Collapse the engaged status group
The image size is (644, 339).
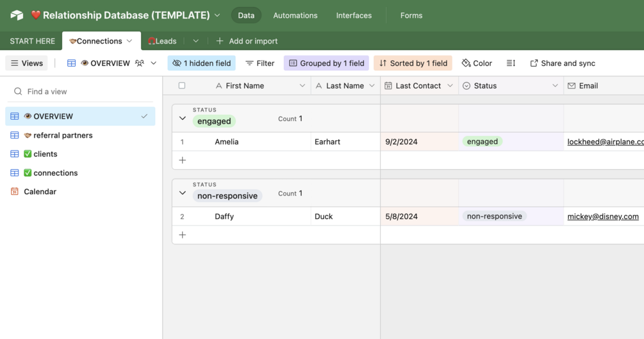coord(183,119)
